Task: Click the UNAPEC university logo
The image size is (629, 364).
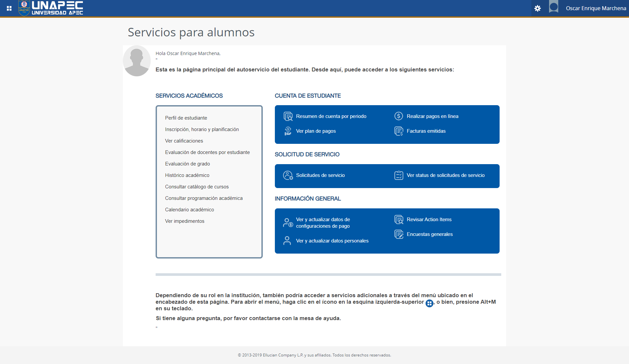Action: [x=51, y=8]
